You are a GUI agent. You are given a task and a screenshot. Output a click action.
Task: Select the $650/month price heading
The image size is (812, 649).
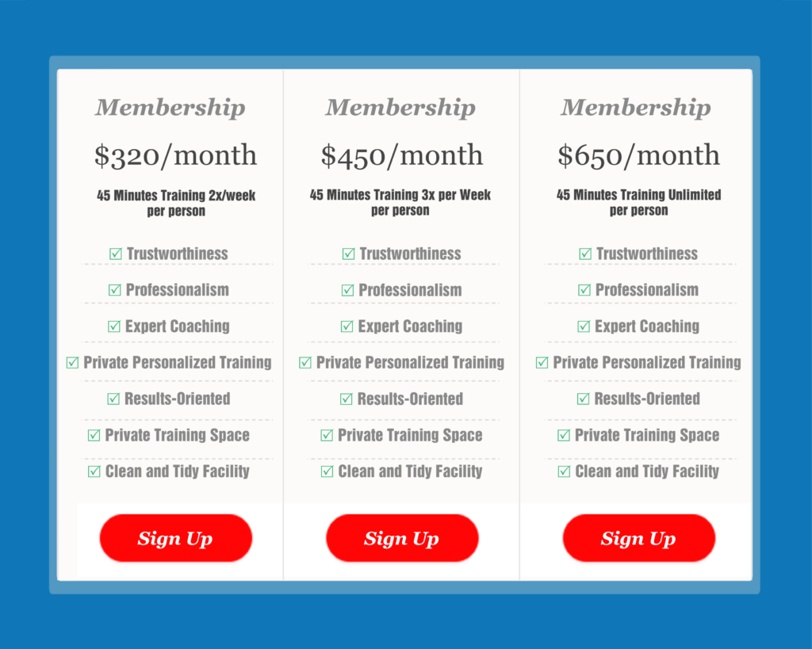[x=637, y=155]
